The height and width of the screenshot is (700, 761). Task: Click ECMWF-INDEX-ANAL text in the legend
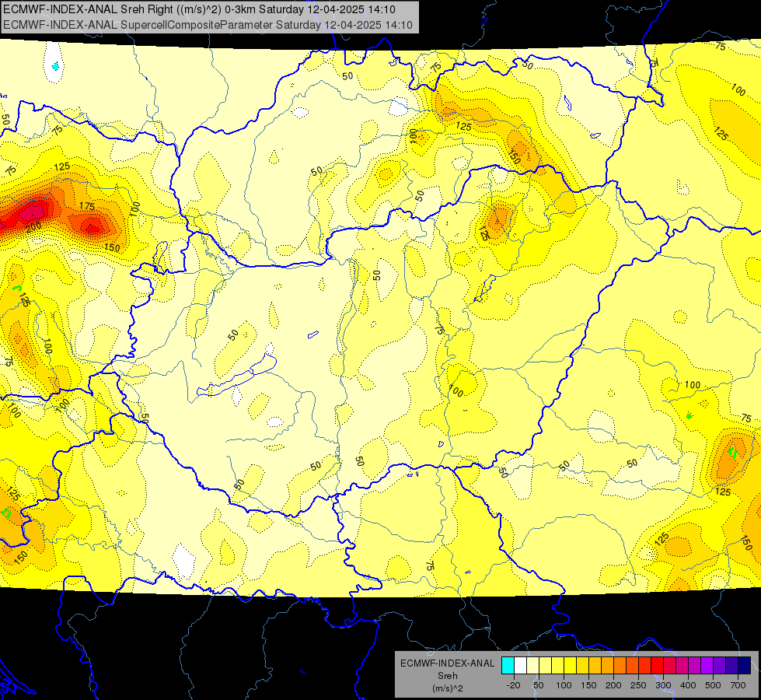pyautogui.click(x=448, y=663)
